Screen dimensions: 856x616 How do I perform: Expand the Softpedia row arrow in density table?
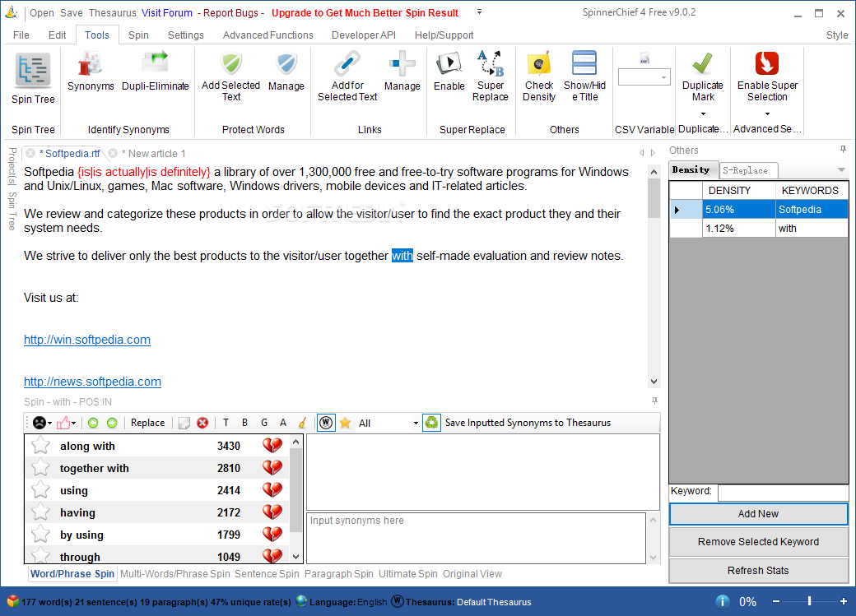677,210
